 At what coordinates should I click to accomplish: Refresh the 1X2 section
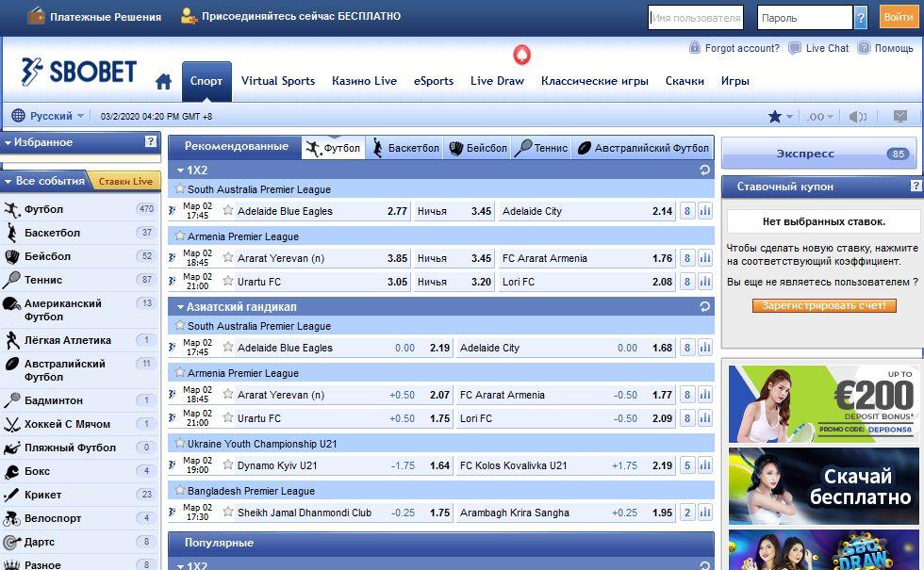704,171
